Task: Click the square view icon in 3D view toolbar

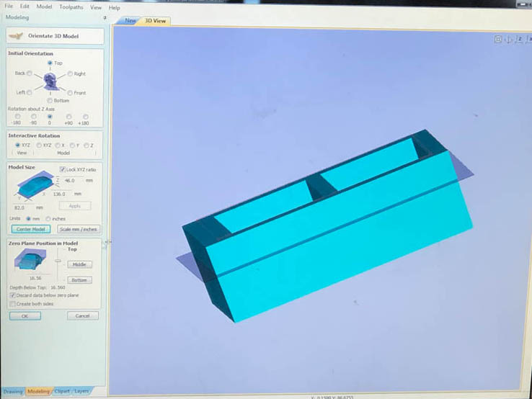Action: (497, 40)
